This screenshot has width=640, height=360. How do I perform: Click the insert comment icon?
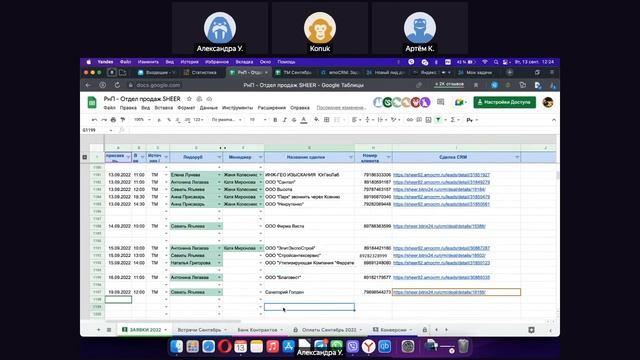coord(419,120)
